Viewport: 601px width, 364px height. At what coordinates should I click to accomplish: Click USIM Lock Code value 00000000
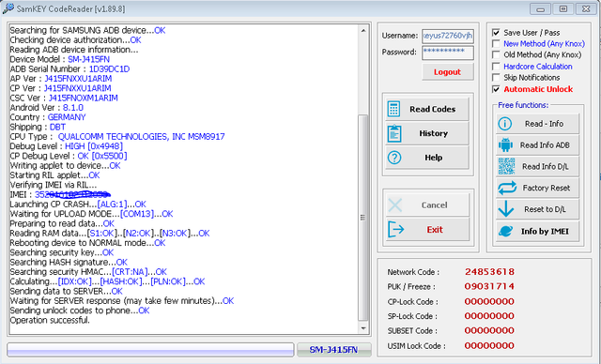pos(489,345)
